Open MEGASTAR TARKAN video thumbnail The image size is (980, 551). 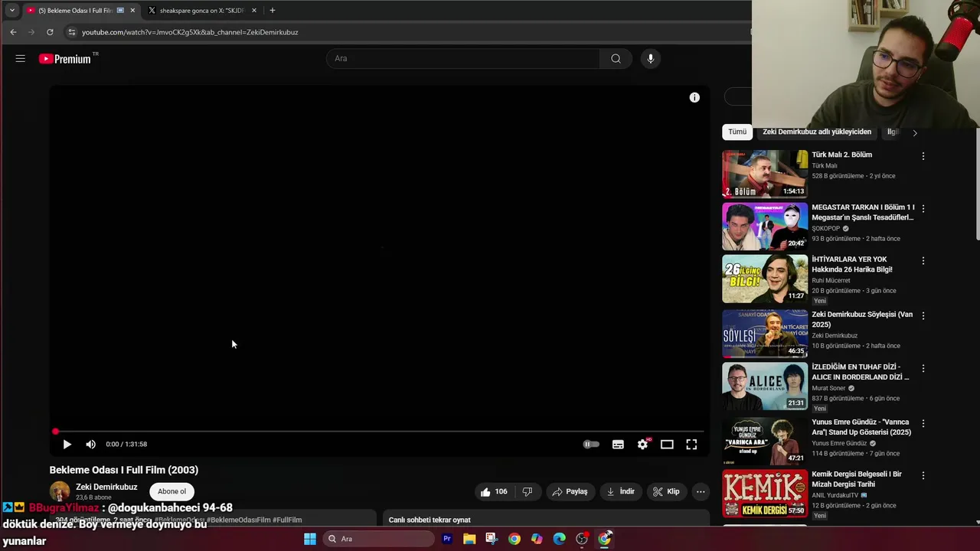765,227
